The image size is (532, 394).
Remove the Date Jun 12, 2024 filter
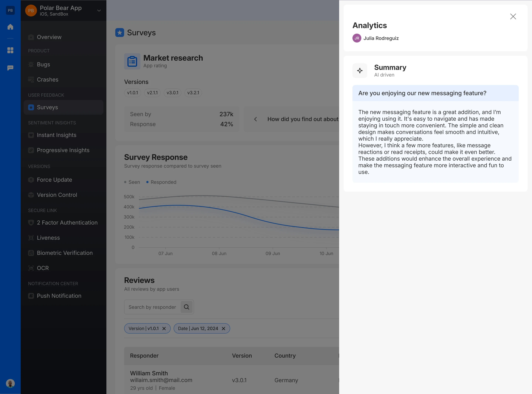point(223,328)
